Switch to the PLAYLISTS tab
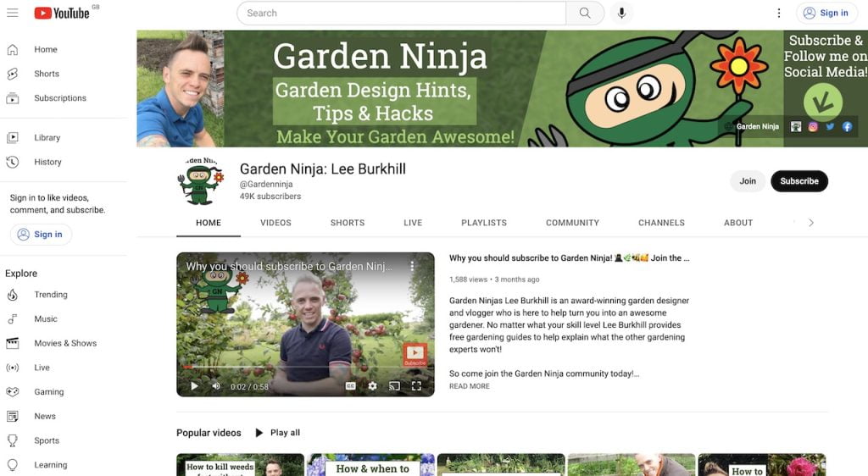The height and width of the screenshot is (476, 868). coord(484,223)
